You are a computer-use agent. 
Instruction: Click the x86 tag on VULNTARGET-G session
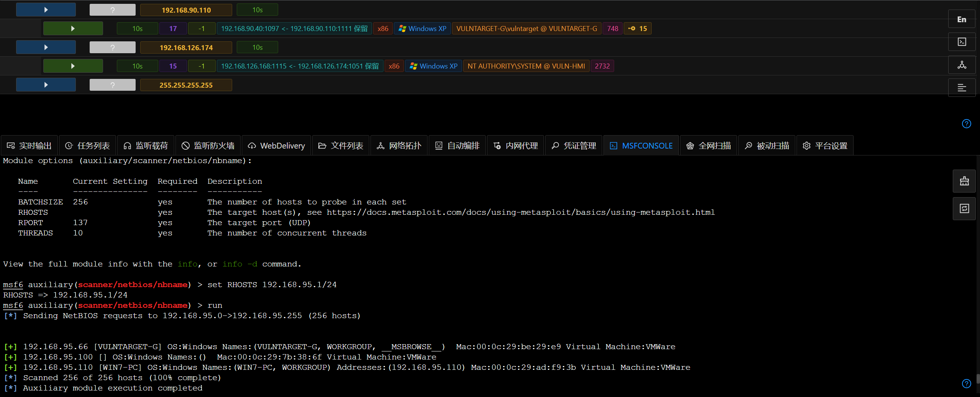click(383, 28)
